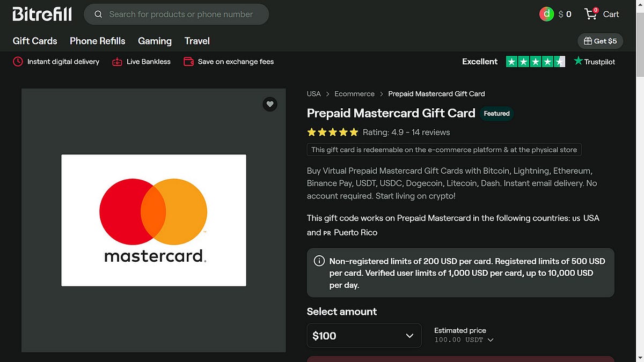This screenshot has width=644, height=362.
Task: Expand the USDT currency chevron
Action: pos(491,340)
